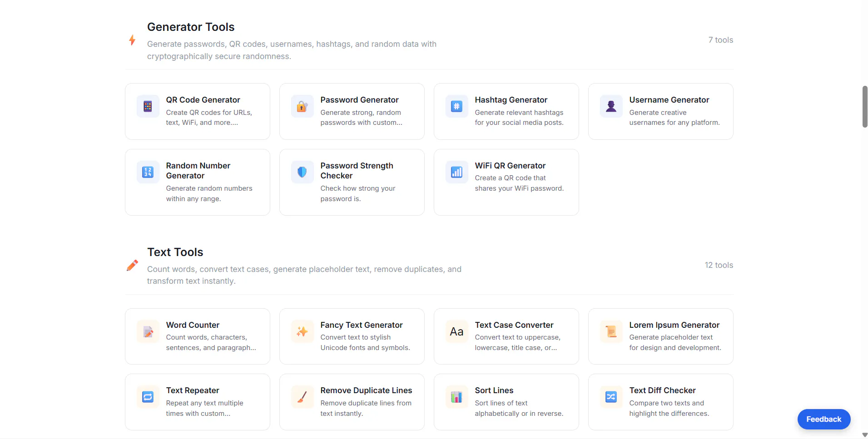Click the Generator Tools section heading
The width and height of the screenshot is (868, 439).
pyautogui.click(x=191, y=27)
